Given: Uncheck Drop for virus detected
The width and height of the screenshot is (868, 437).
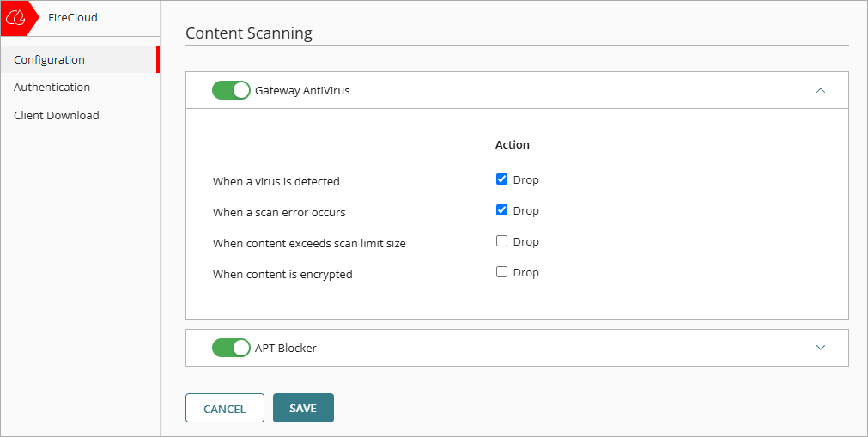Looking at the screenshot, I should coord(502,179).
